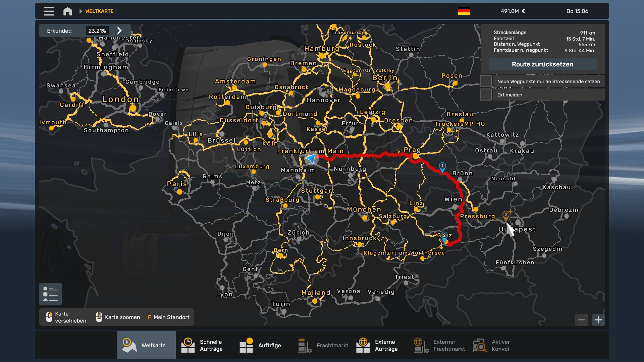Click Route zurücksetzen button
This screenshot has height=362, width=644.
(542, 64)
